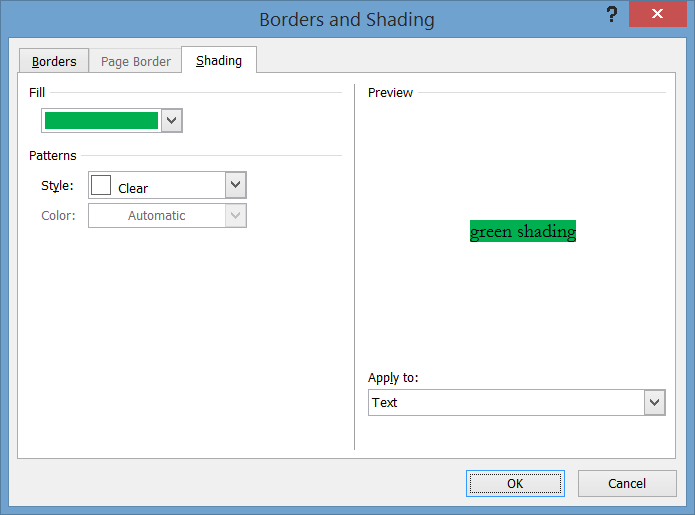Click the green shading preview text
The height and width of the screenshot is (515, 695).
(x=523, y=231)
